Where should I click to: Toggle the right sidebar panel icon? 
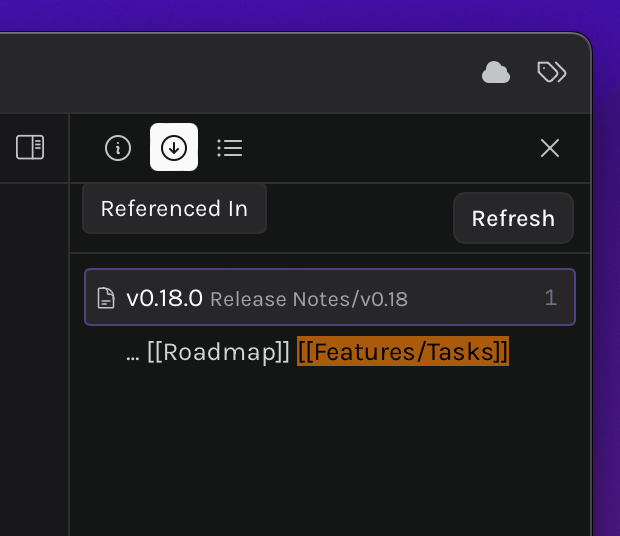coord(30,147)
